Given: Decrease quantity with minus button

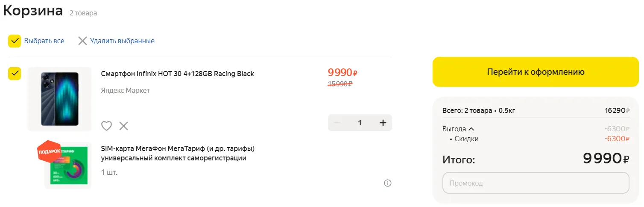Looking at the screenshot, I should (337, 123).
